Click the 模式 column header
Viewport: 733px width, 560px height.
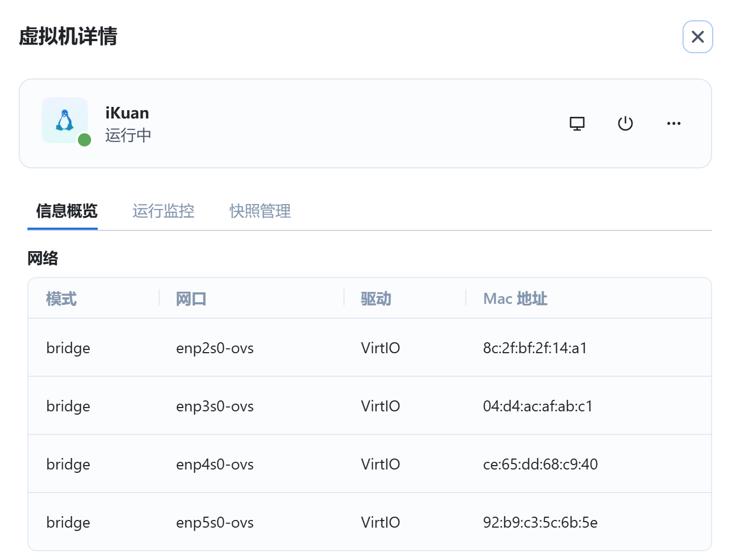tap(61, 299)
